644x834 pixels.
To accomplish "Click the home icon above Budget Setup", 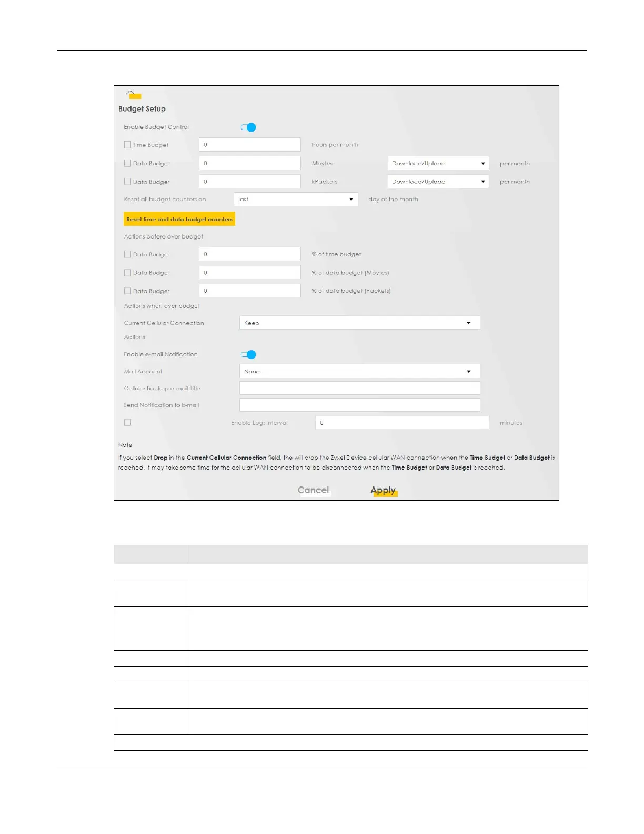I will pos(133,95).
